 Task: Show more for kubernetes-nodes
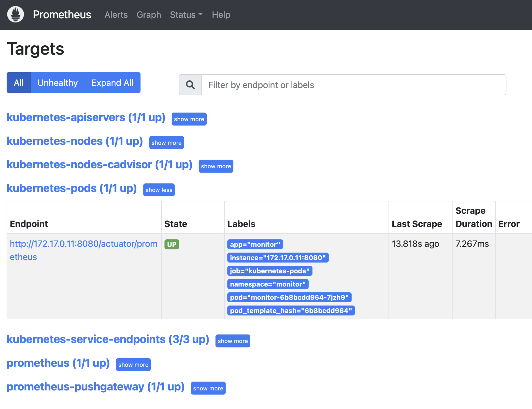[167, 143]
